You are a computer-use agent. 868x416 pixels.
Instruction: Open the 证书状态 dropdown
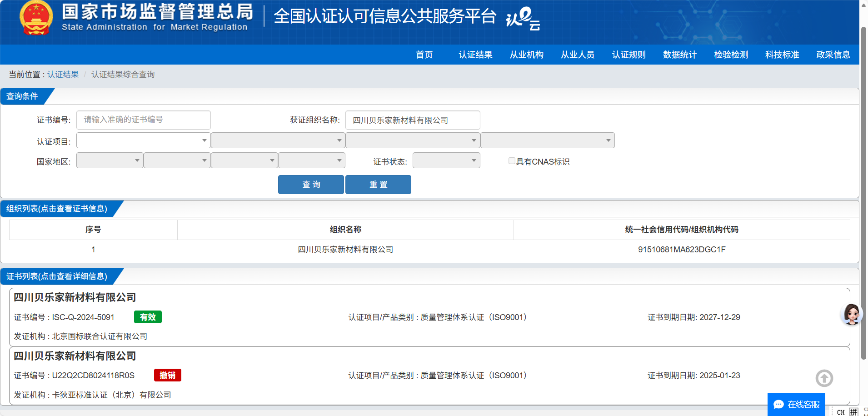[446, 160]
